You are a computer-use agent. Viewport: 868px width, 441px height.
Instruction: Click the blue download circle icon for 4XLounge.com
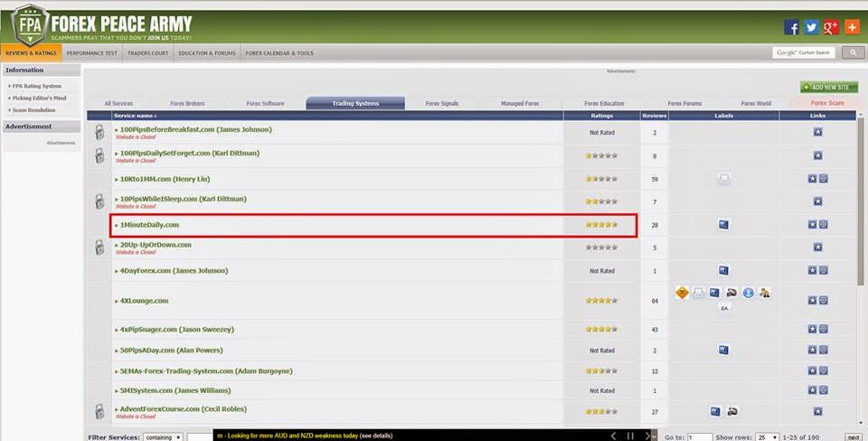tap(748, 293)
